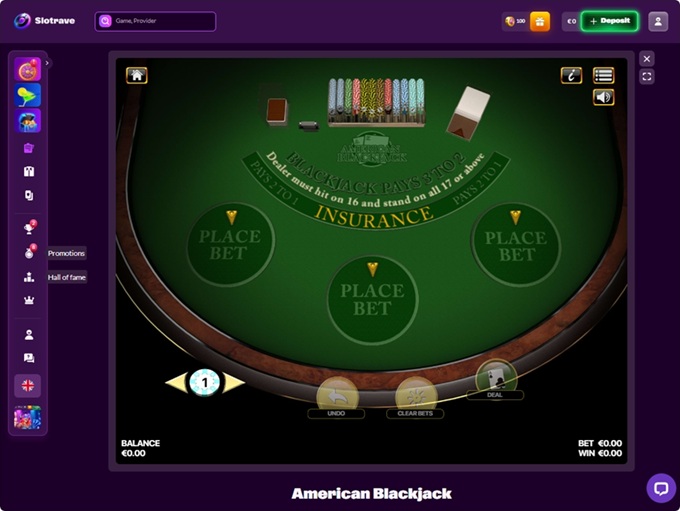Place bet on the center circle
The height and width of the screenshot is (511, 680).
click(x=373, y=299)
